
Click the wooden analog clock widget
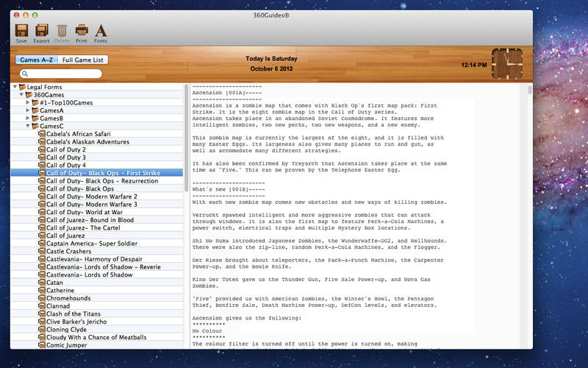[x=507, y=64]
